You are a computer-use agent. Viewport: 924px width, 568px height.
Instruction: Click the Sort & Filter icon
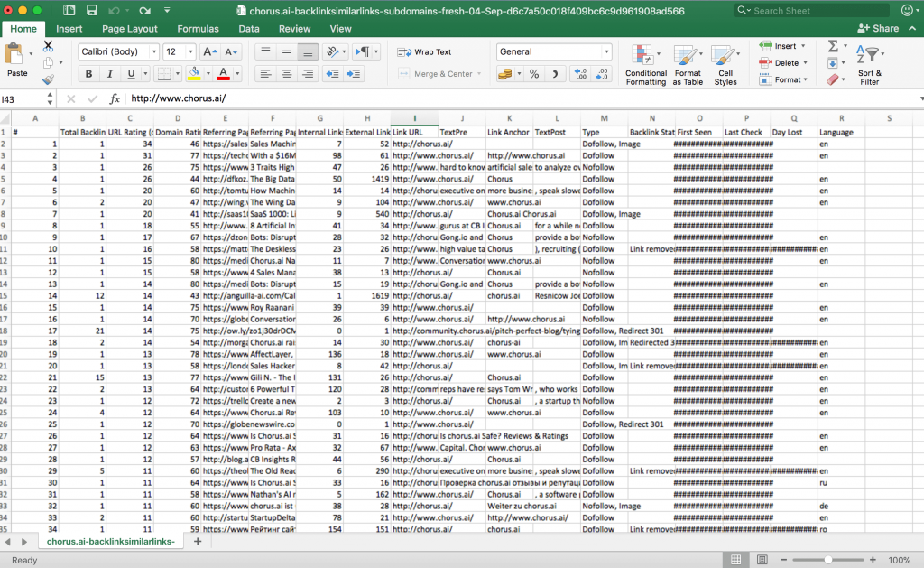pos(869,64)
